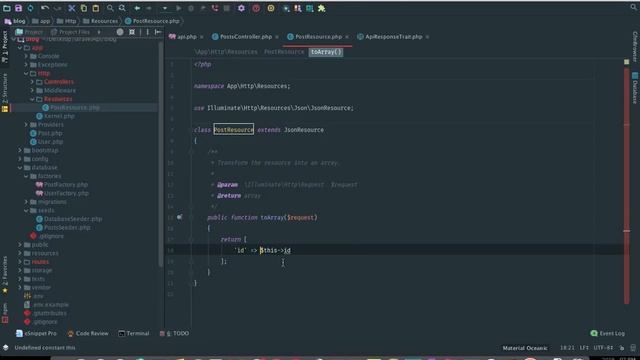This screenshot has height=360, width=640.
Task: Expand the Middleware folder
Action: pyautogui.click(x=32, y=91)
